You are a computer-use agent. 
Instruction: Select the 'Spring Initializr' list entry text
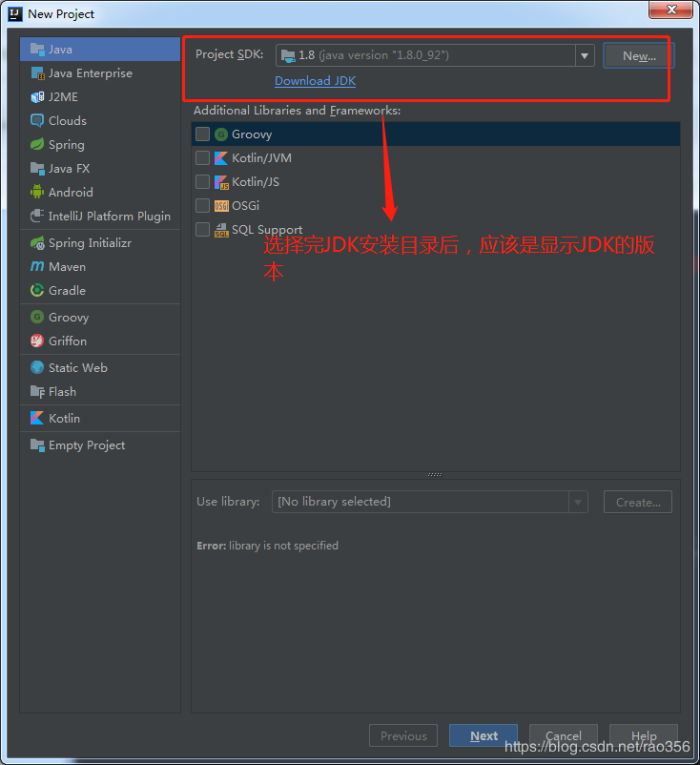[x=91, y=243]
